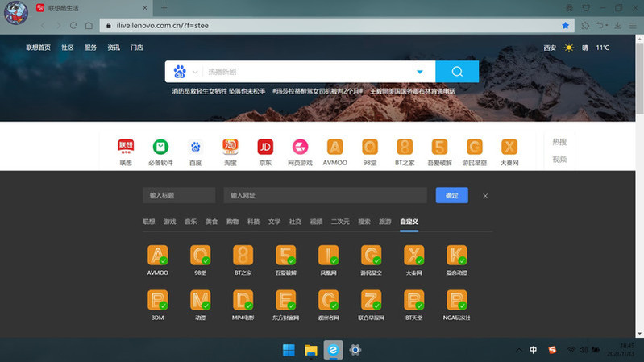
Task: Open the 百度 shortcut in the quick links row
Action: pos(195,147)
